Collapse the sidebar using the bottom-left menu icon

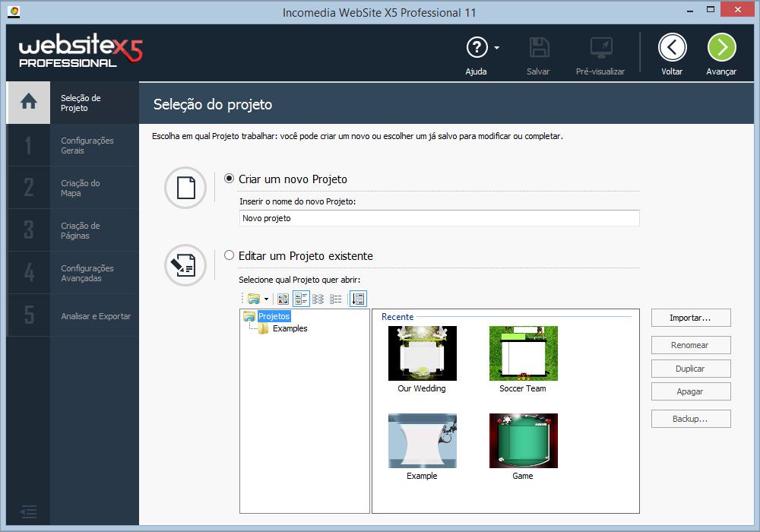coord(29,511)
